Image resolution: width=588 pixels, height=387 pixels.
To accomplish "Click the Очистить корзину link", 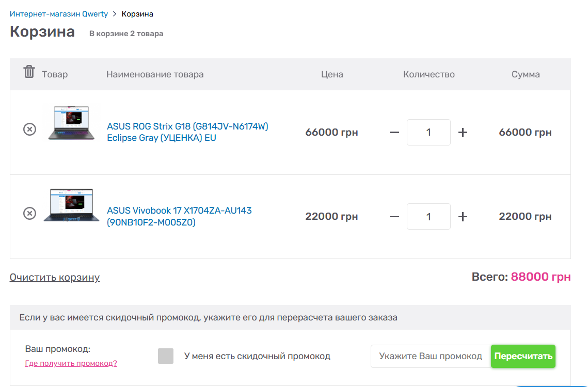I will tap(55, 278).
